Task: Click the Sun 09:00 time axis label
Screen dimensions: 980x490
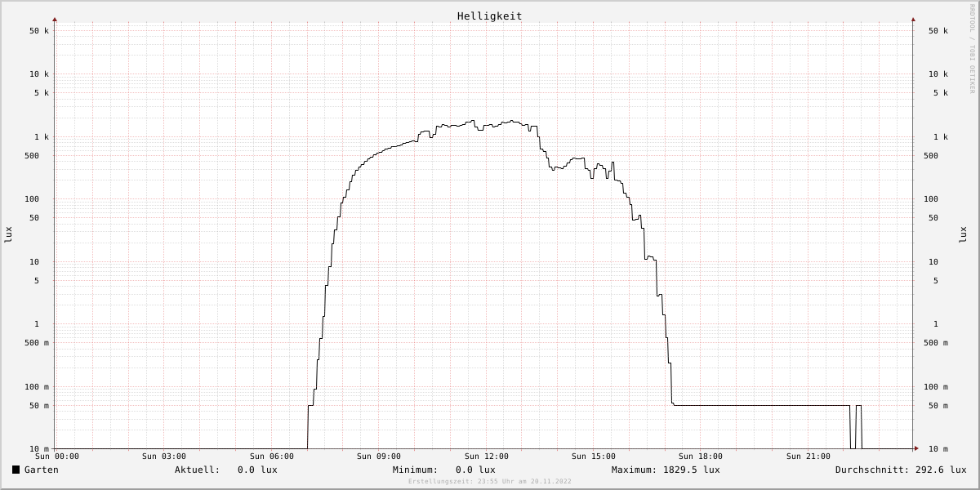Action: point(379,457)
